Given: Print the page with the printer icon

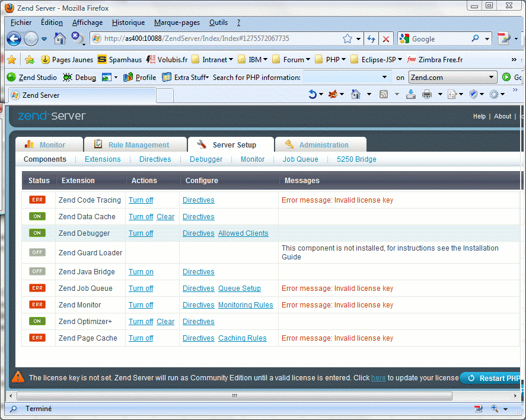Looking at the screenshot, I should point(427,95).
